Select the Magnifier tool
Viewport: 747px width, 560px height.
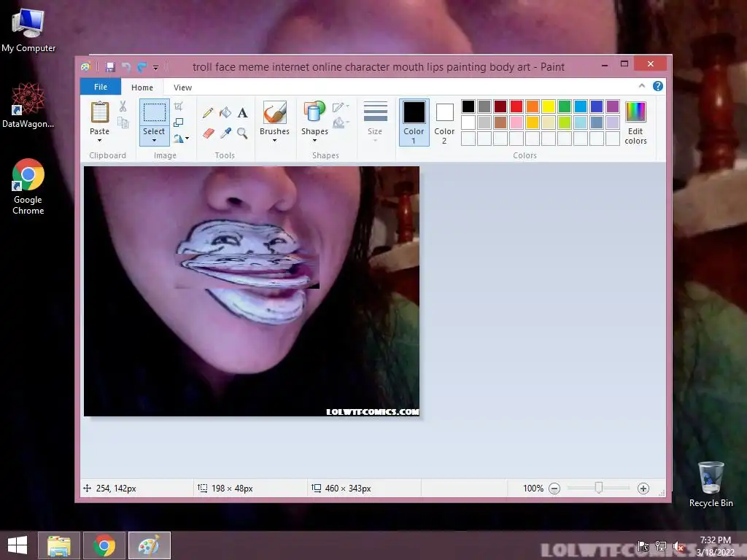pyautogui.click(x=242, y=133)
